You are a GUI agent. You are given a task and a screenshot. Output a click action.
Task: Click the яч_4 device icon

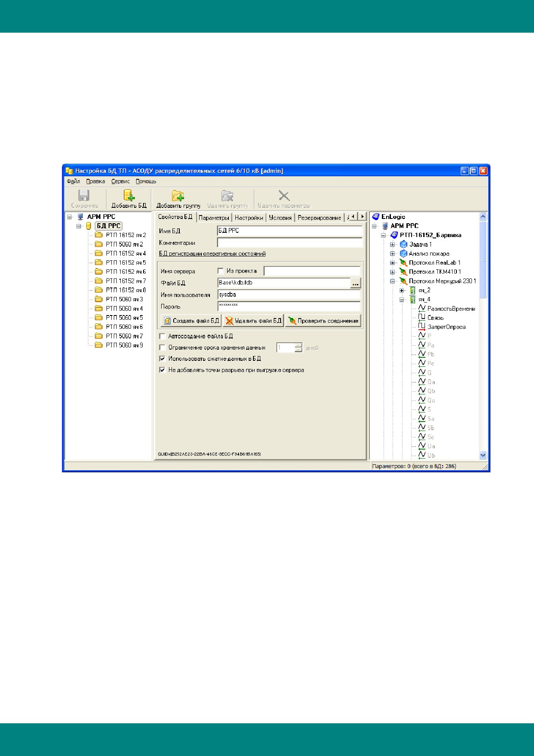(412, 299)
